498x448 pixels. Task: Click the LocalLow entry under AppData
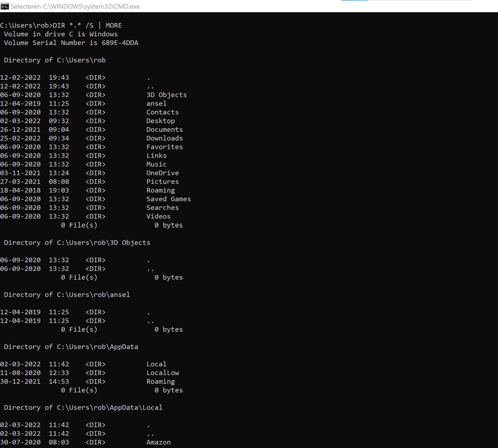point(163,373)
